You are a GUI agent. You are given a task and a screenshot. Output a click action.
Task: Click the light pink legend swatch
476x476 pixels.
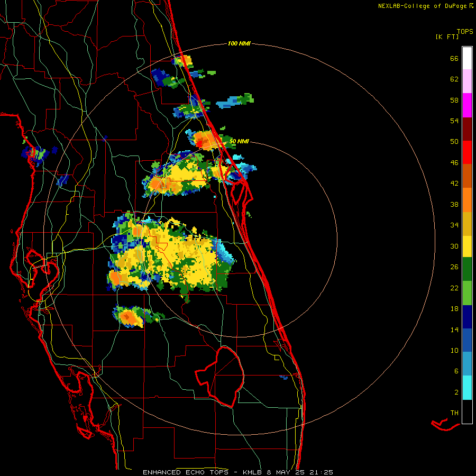point(467,81)
